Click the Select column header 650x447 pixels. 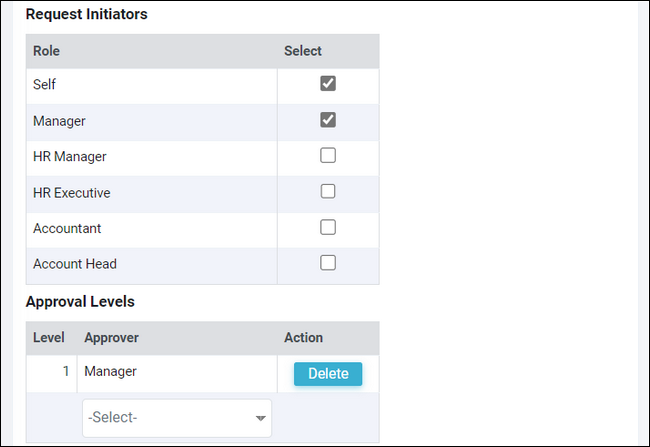coord(303,51)
